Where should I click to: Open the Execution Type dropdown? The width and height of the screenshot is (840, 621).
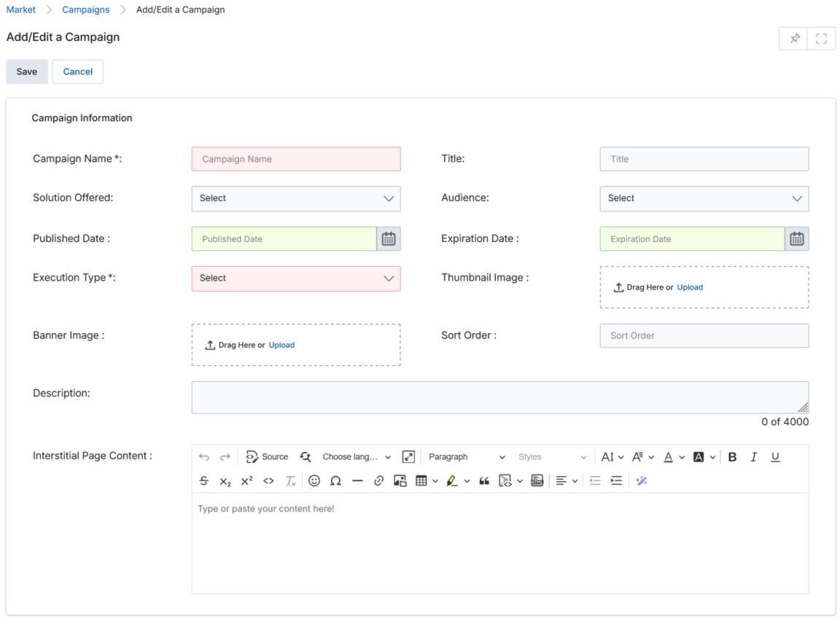[296, 278]
